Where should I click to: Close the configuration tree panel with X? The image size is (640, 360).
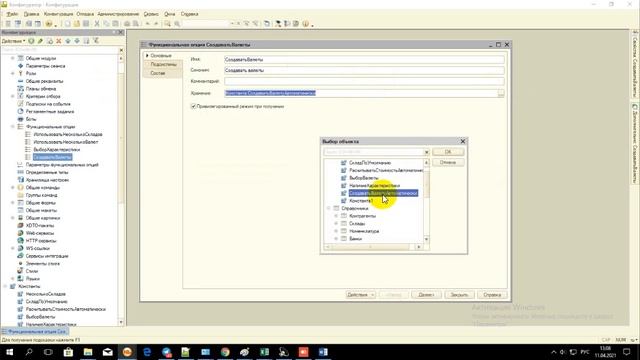[x=120, y=32]
